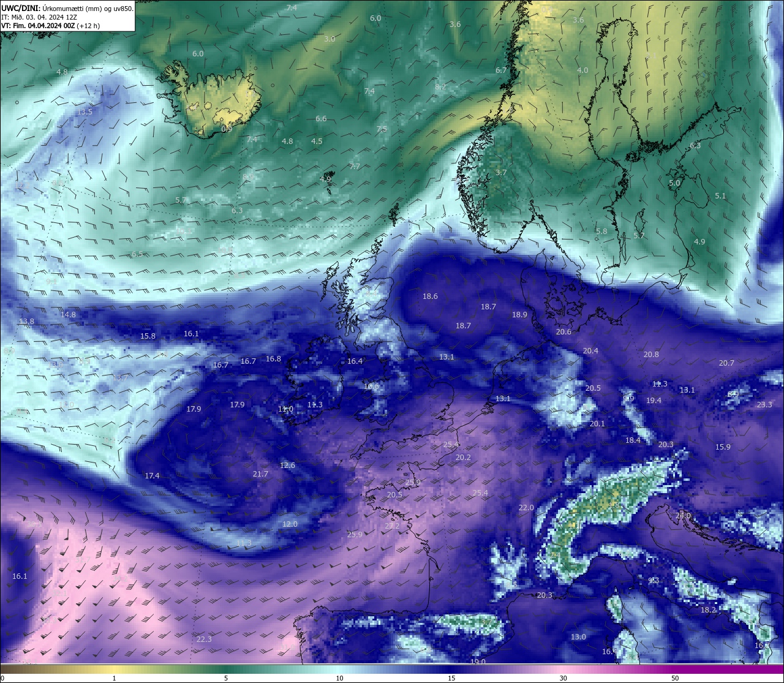Click the 15 tick label on the color scale
784x683 pixels.
(451, 678)
